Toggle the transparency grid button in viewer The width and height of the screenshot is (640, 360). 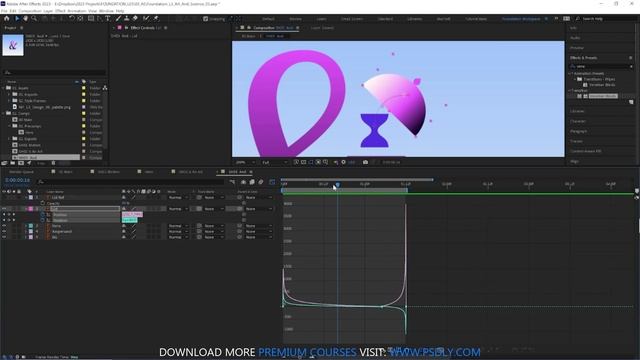pos(303,162)
